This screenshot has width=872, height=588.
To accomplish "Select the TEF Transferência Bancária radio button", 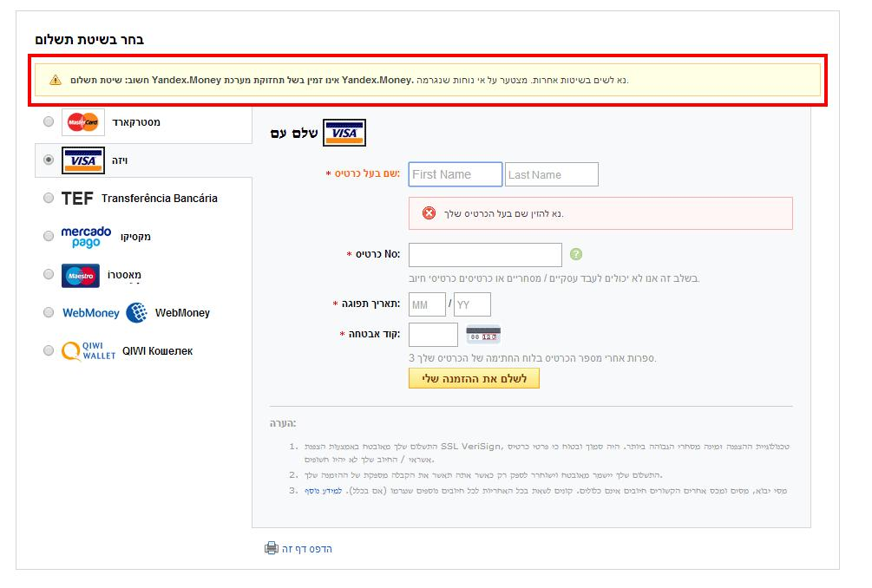I will click(48, 199).
